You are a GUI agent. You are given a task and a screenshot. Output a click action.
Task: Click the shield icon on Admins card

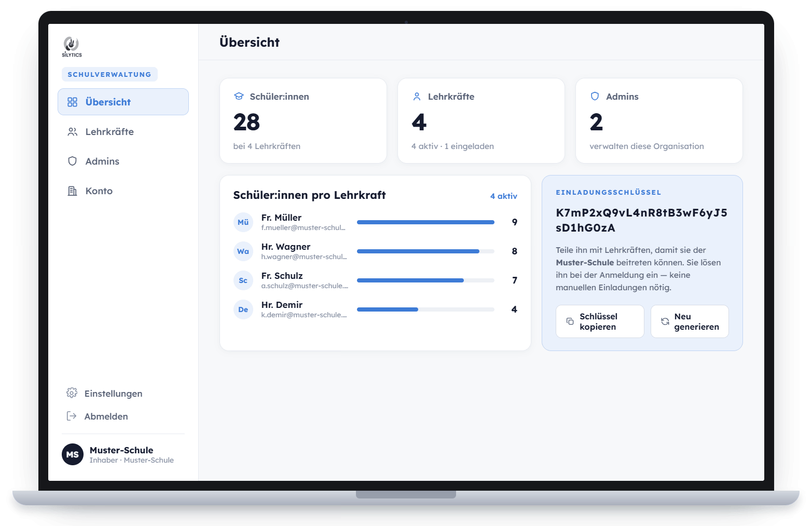(595, 96)
